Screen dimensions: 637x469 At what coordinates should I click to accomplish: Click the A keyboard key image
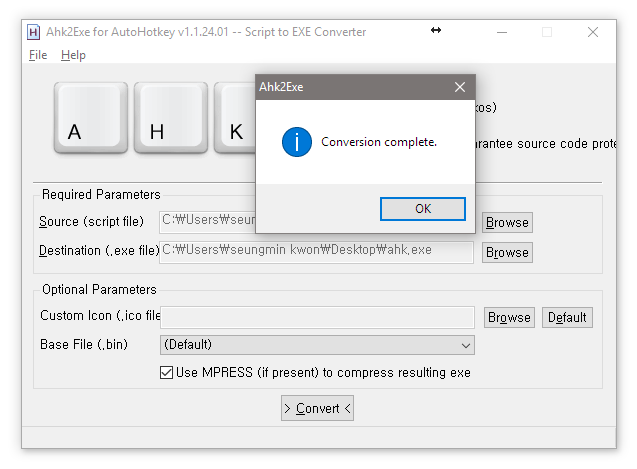click(91, 118)
